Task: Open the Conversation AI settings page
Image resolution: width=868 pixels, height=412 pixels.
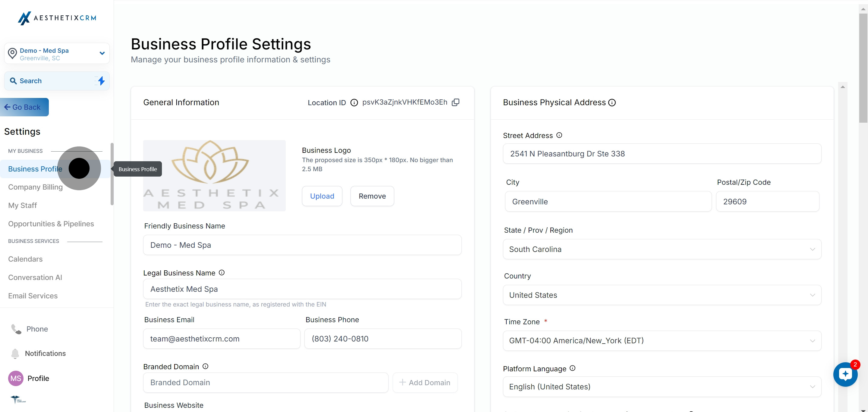Action: 35,277
